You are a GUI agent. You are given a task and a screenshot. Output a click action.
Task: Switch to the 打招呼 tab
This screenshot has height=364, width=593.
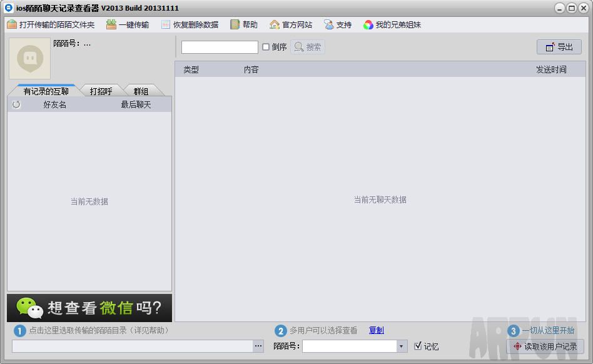click(102, 90)
